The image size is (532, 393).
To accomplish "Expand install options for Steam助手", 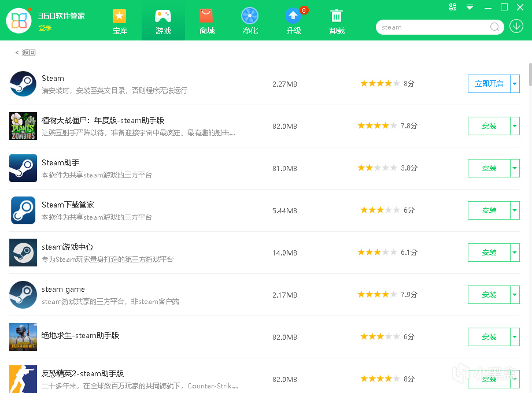I will (515, 168).
